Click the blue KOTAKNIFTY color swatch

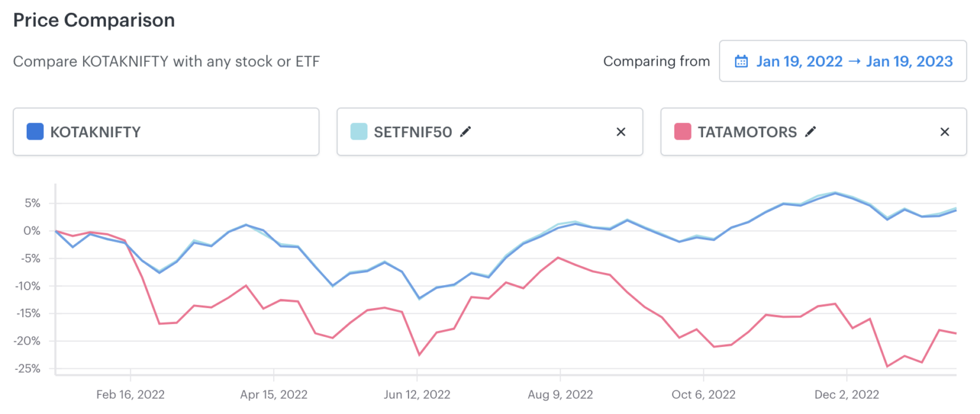[x=35, y=132]
